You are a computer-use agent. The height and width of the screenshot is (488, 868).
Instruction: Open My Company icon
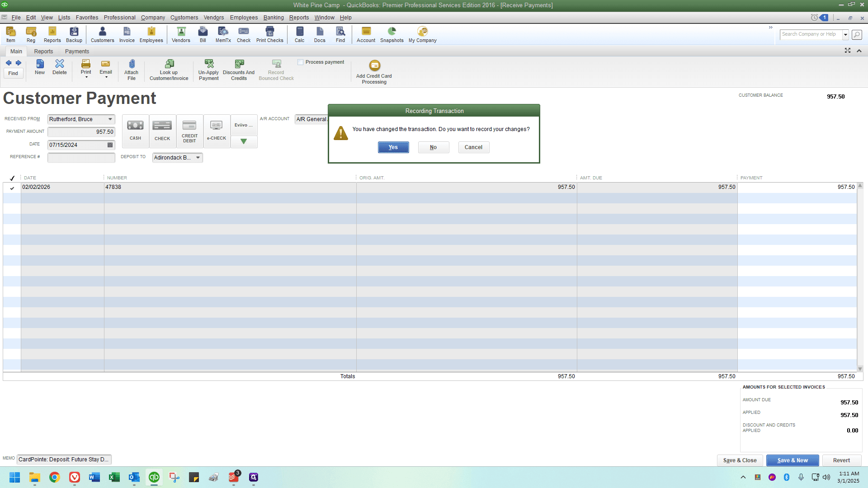tap(423, 34)
